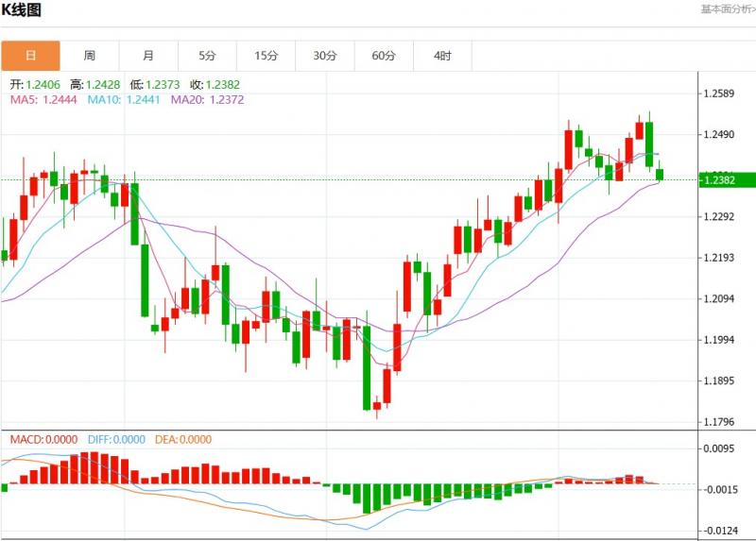Click the 1.1796 price axis label

click(720, 422)
